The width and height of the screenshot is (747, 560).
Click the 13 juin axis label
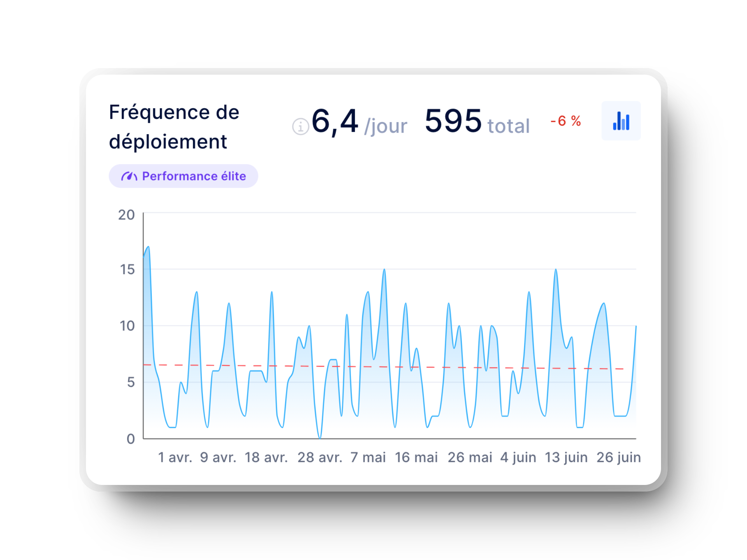click(x=566, y=457)
